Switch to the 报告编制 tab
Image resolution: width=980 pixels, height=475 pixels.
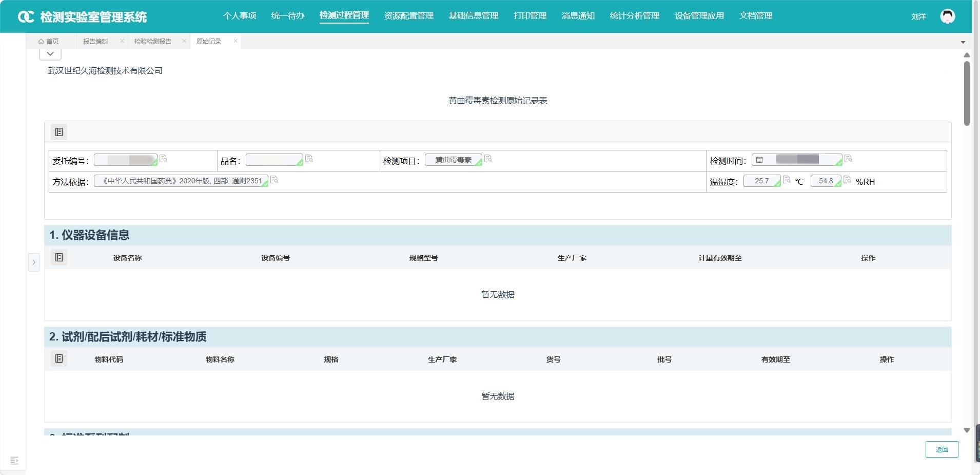(95, 42)
